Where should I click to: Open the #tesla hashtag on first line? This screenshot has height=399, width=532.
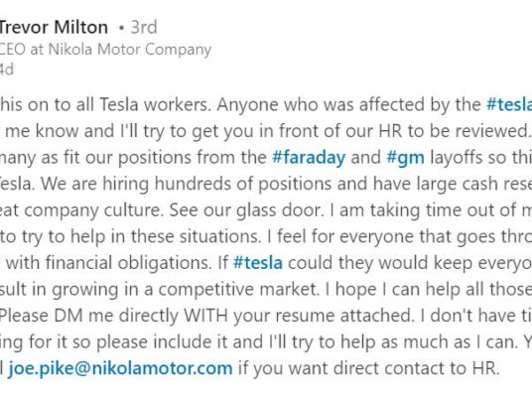(509, 104)
